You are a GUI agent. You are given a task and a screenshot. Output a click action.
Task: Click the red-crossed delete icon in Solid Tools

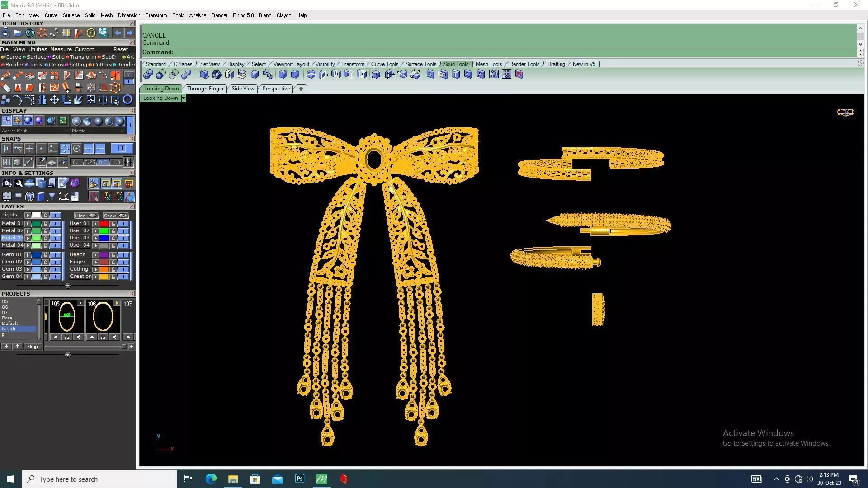tap(519, 74)
